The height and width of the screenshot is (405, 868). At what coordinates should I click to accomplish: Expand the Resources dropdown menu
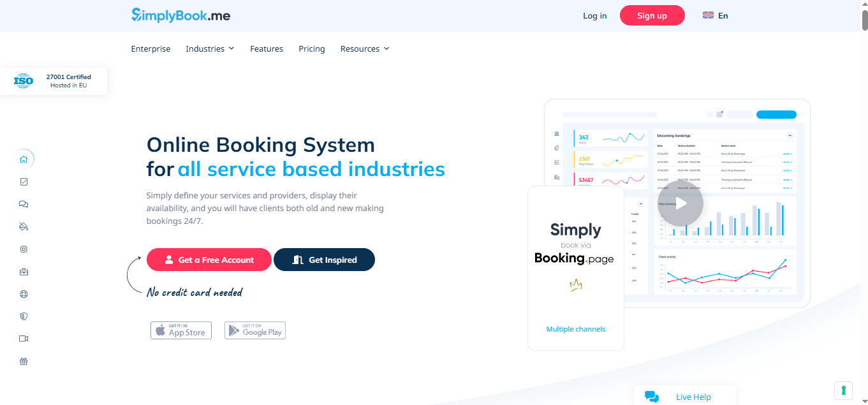364,48
